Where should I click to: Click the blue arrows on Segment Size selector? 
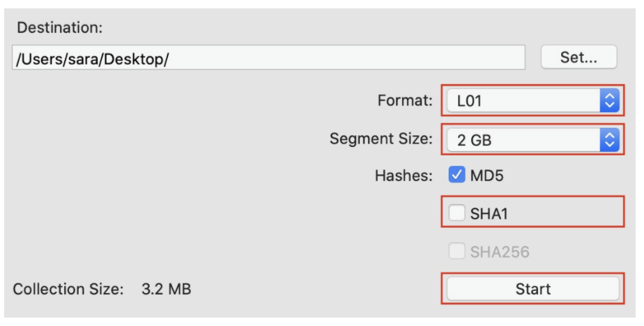click(609, 139)
